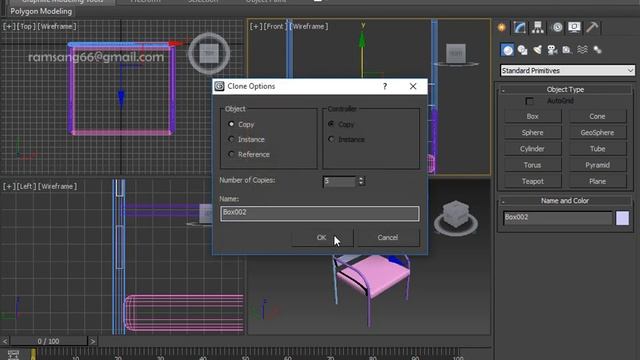
Task: Open the Polygon Modeling ribbon tab
Action: click(41, 11)
